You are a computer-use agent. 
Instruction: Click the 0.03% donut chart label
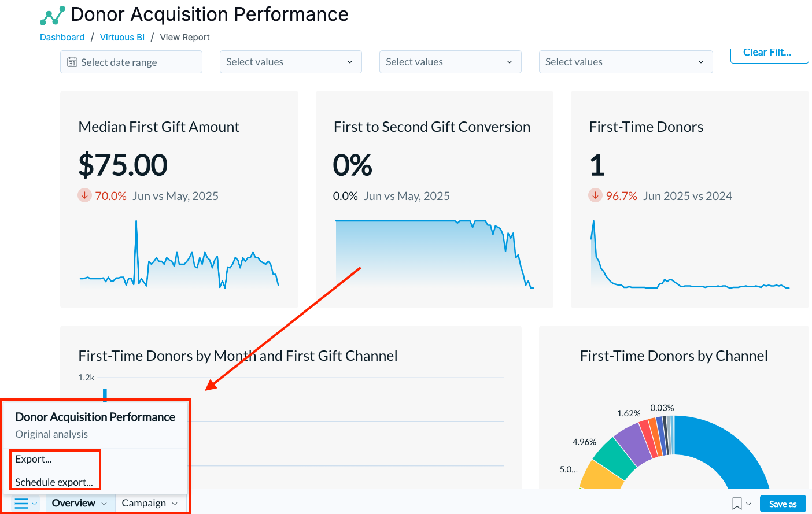click(662, 408)
